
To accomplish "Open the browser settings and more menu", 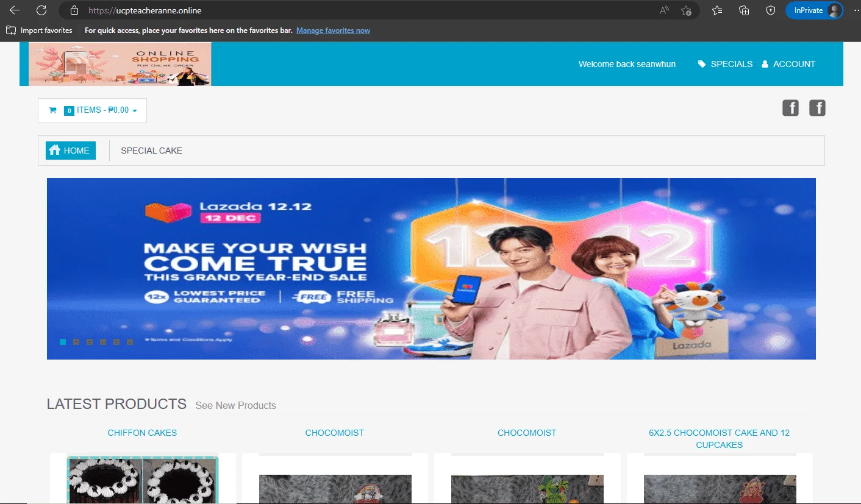I will pyautogui.click(x=856, y=10).
